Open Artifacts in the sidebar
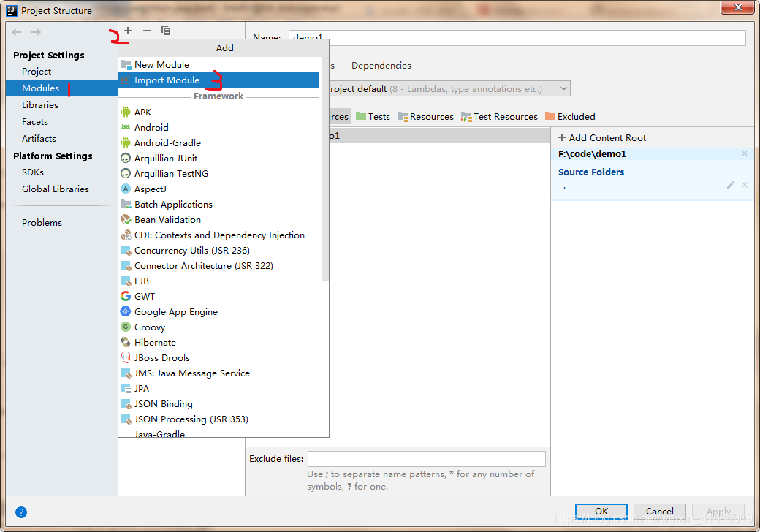 click(39, 139)
